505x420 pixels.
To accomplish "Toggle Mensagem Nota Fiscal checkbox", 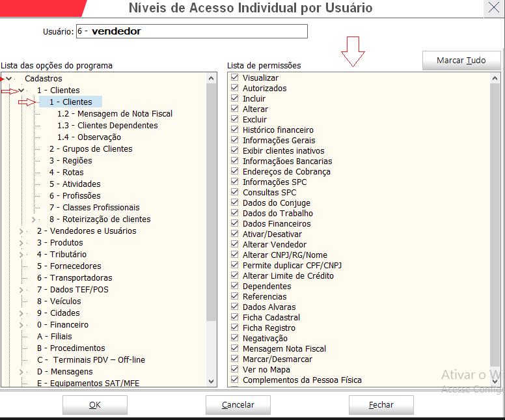I will (x=235, y=348).
